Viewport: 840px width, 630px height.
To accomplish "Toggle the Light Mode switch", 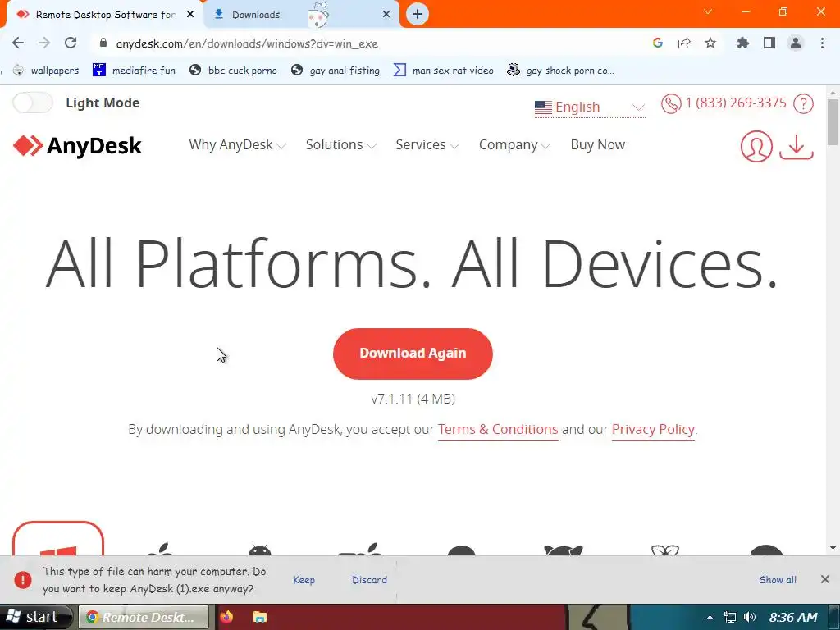I will coord(33,103).
